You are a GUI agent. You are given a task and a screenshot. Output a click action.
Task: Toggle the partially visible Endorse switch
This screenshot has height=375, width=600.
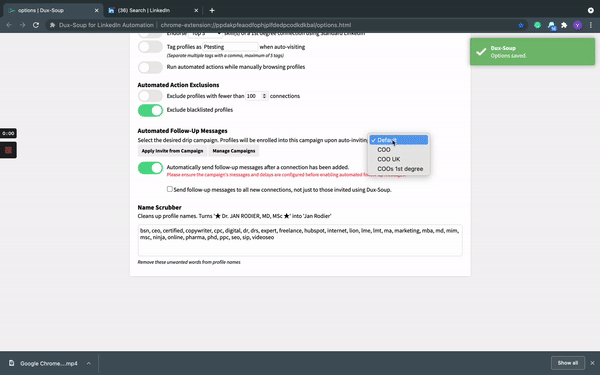point(150,35)
